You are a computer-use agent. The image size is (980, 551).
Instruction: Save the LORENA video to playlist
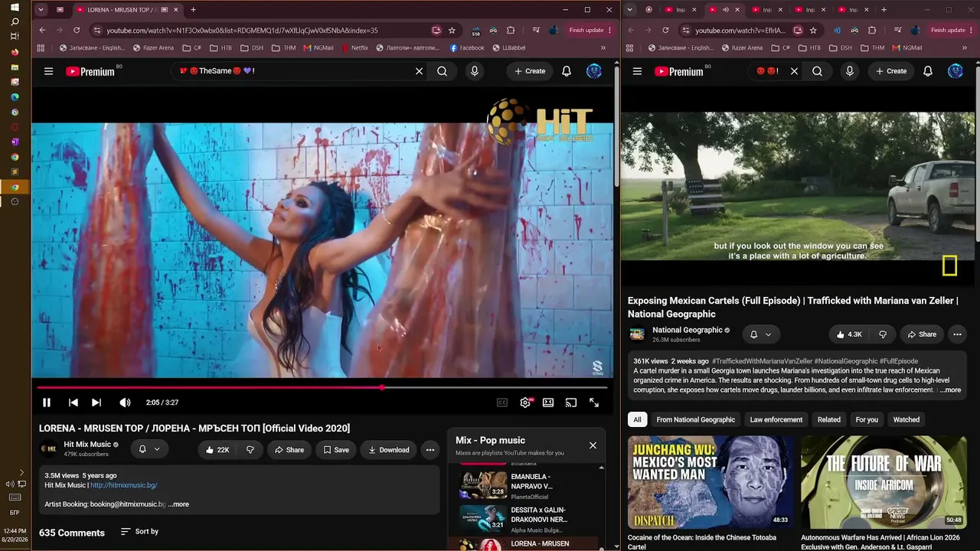click(336, 450)
